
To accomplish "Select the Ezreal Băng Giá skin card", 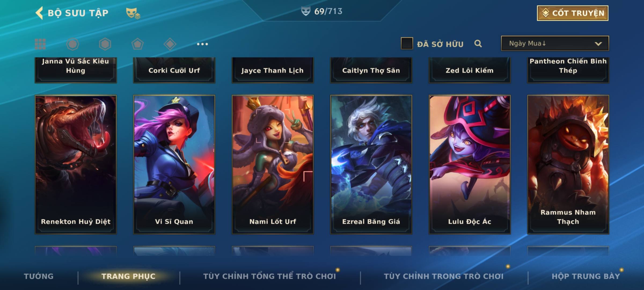I will pos(371,165).
